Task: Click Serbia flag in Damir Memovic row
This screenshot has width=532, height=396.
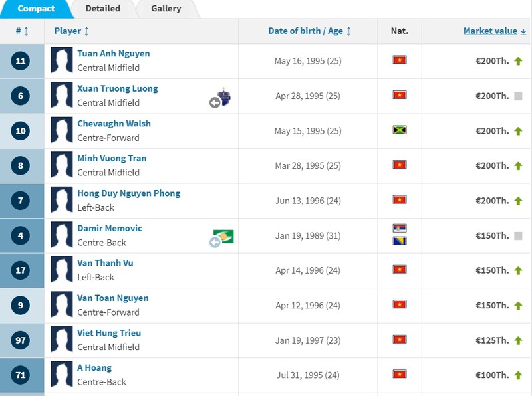Action: pos(400,229)
